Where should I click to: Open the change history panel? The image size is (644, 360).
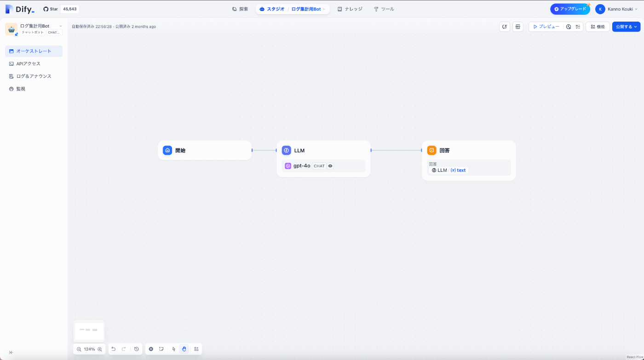click(137, 349)
